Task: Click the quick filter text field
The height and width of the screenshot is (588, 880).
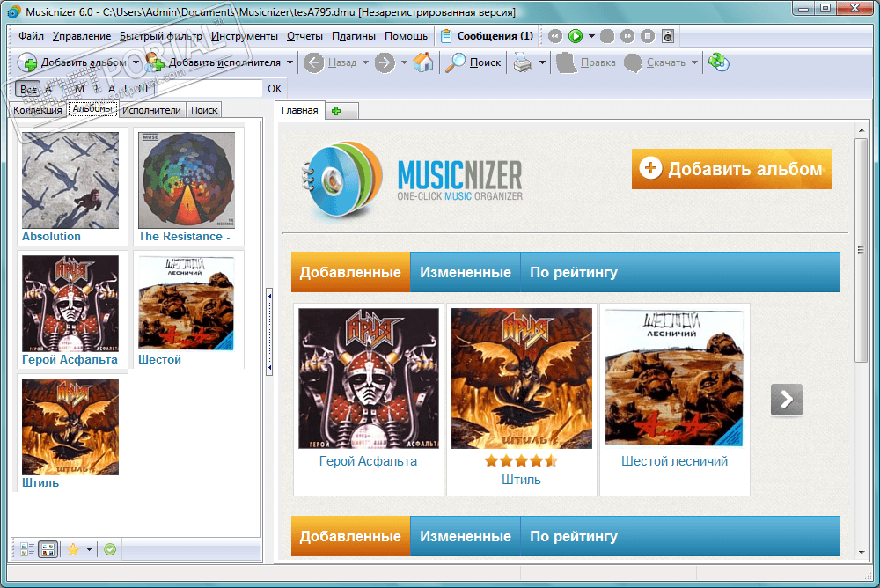Action: [x=210, y=89]
